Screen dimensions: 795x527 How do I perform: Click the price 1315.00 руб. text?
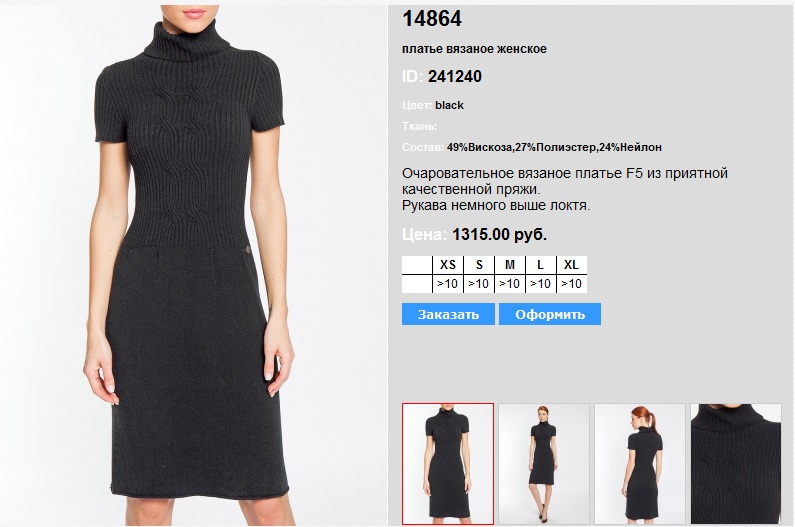tap(499, 234)
